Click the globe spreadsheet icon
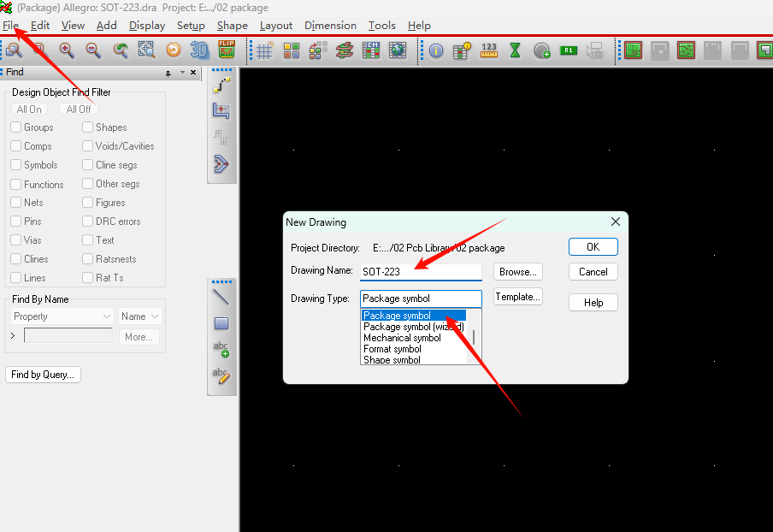Viewport: 773px width, 532px height. [398, 50]
